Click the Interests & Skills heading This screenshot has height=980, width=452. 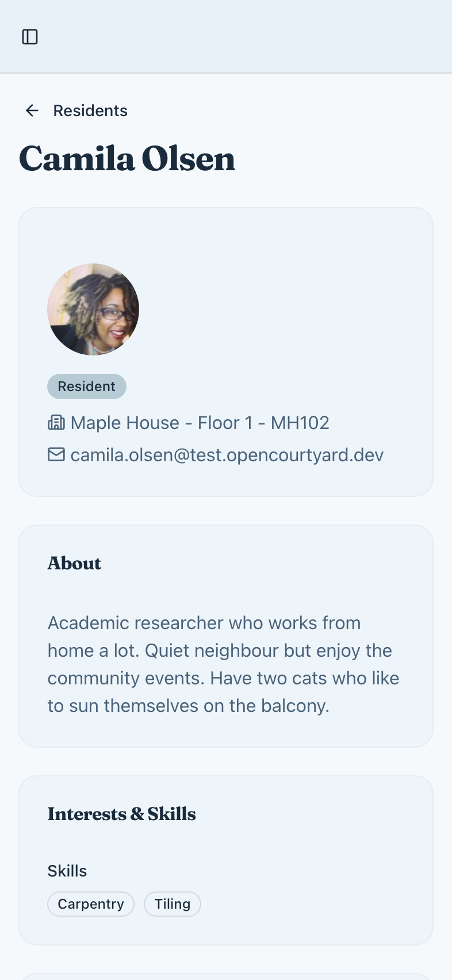coord(122,814)
